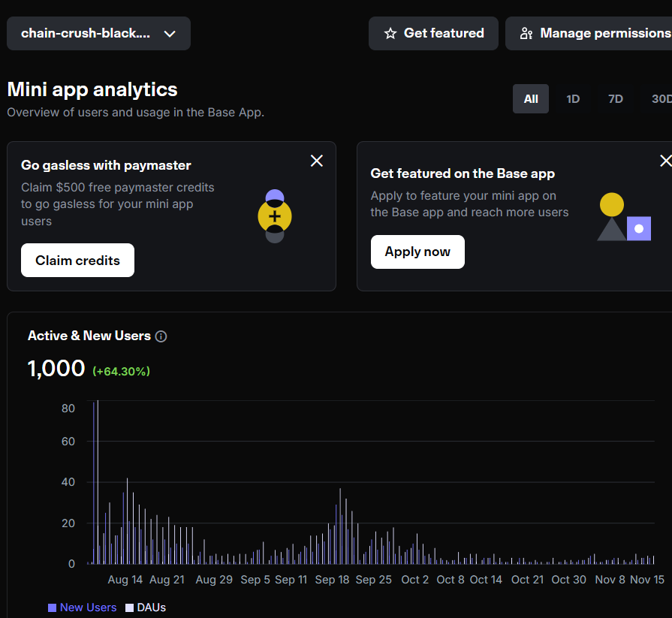672x618 pixels.
Task: Click the Mini app analytics heading
Action: coord(92,89)
